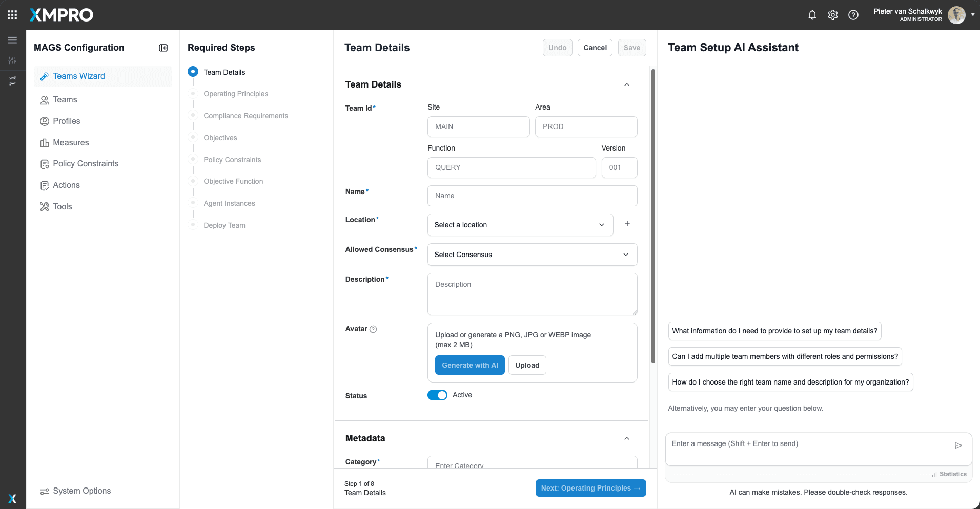Click the Avatar info help icon

point(373,329)
